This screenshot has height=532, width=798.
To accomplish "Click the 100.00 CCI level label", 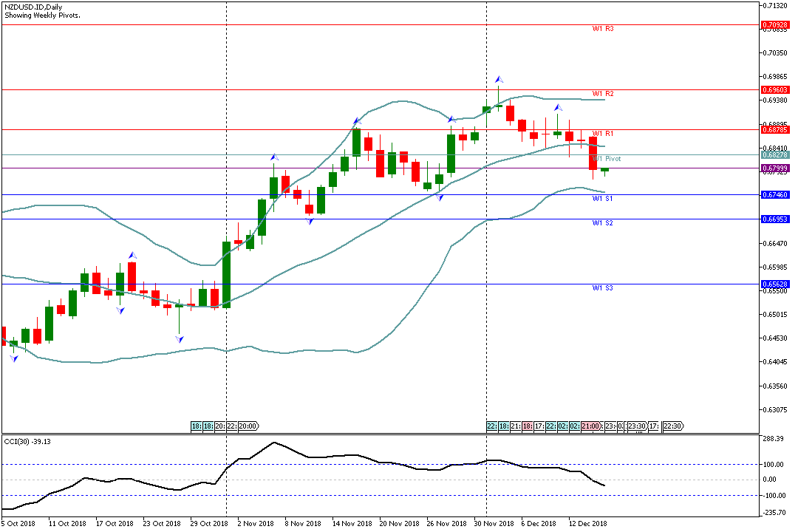I will click(x=774, y=465).
